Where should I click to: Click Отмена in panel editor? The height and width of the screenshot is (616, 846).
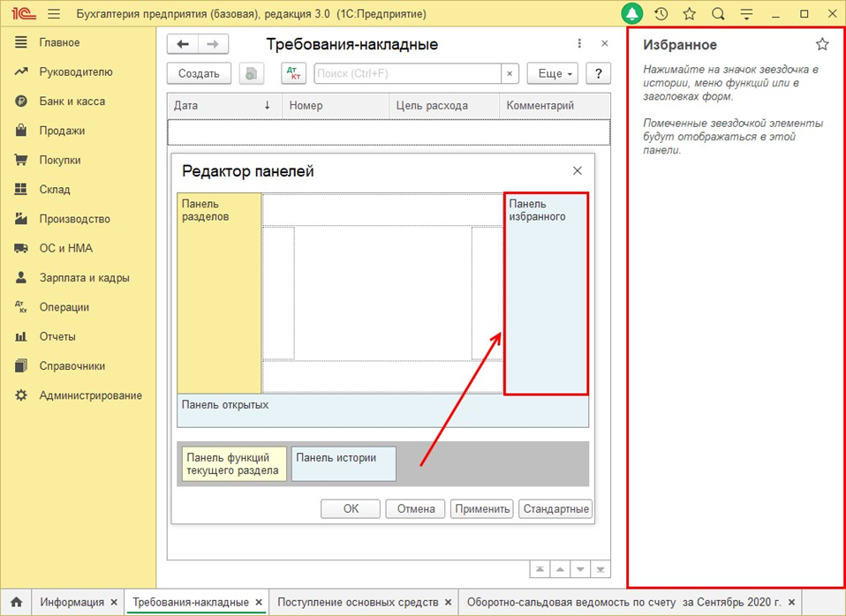pyautogui.click(x=416, y=508)
